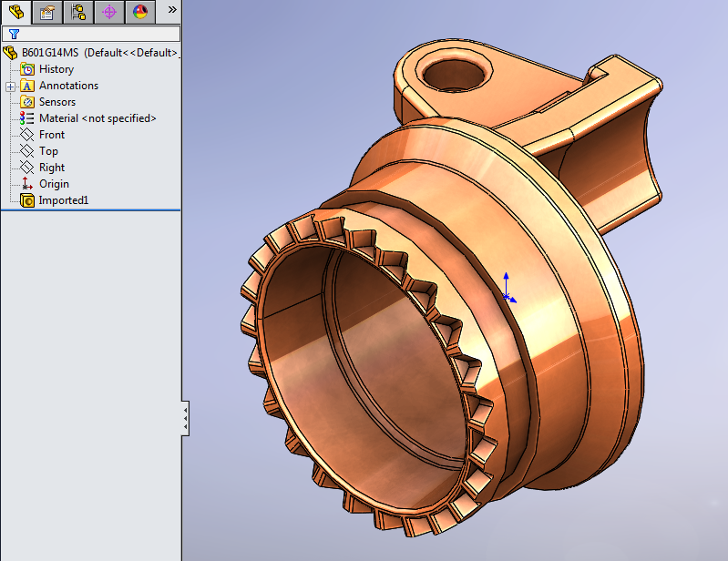Screen dimensions: 728x561
Task: Select the Annotations icon in tree
Action: tap(27, 86)
